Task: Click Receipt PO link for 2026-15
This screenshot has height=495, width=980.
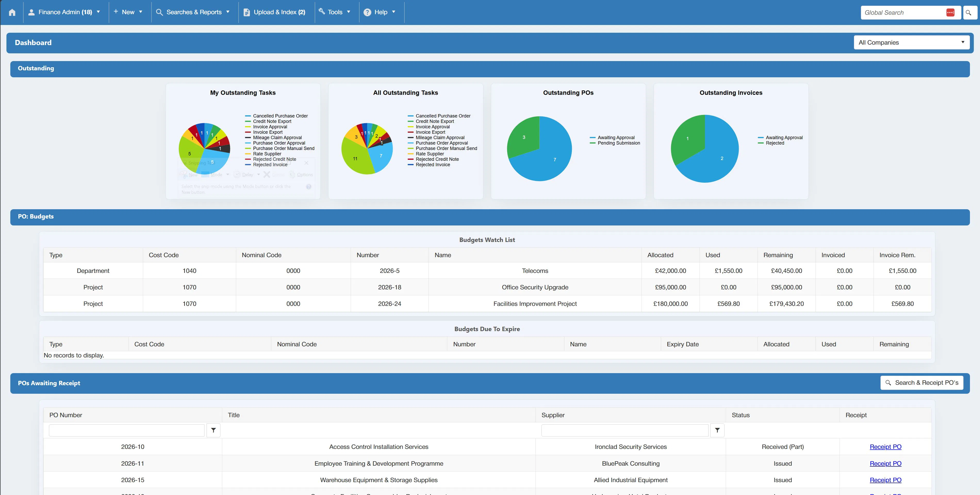Action: point(885,480)
